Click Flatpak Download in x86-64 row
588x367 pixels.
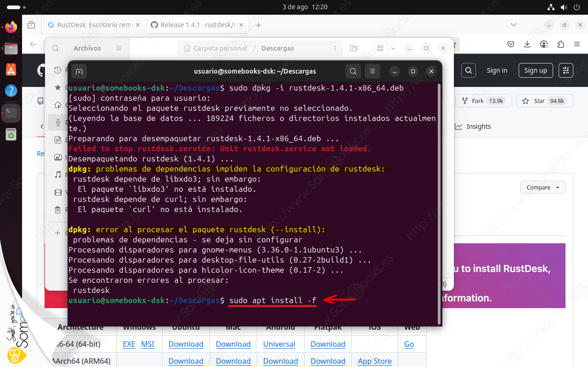click(328, 344)
